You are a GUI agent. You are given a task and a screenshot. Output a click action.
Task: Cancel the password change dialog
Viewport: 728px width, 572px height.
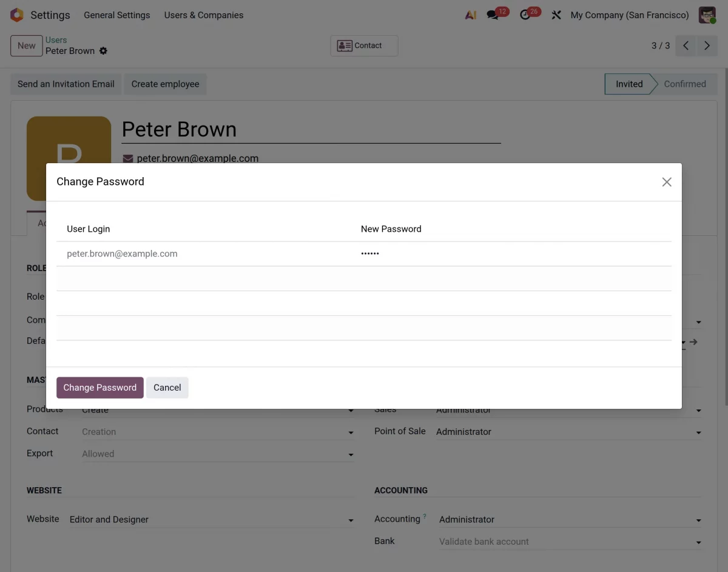(167, 388)
